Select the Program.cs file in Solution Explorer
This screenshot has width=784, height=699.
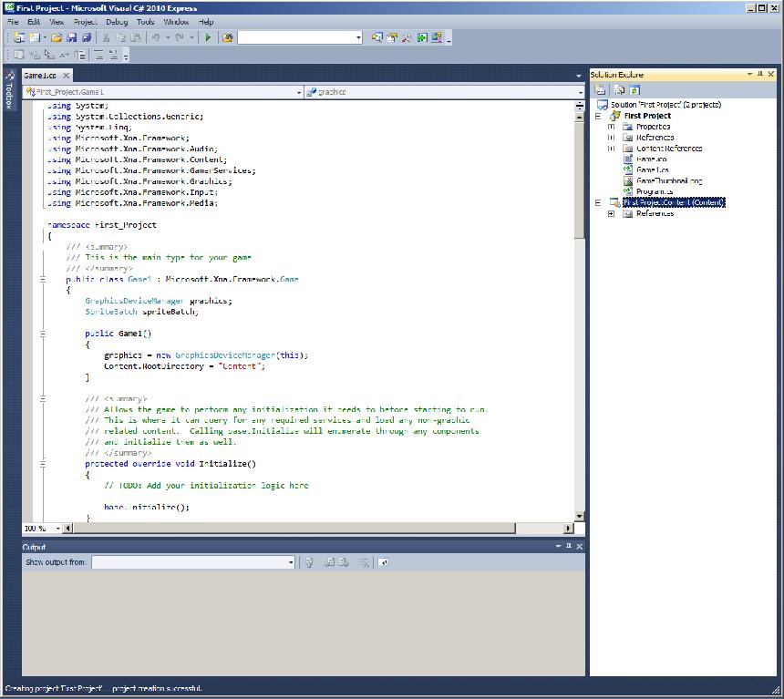655,191
